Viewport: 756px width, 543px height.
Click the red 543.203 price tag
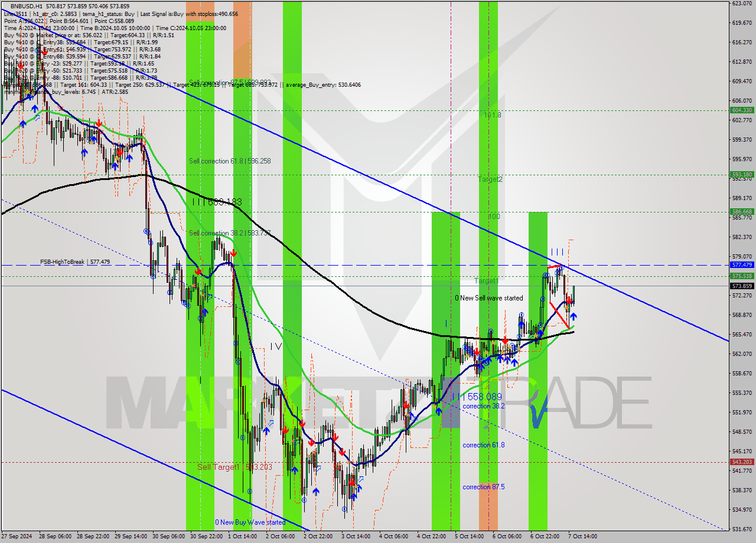pyautogui.click(x=742, y=462)
